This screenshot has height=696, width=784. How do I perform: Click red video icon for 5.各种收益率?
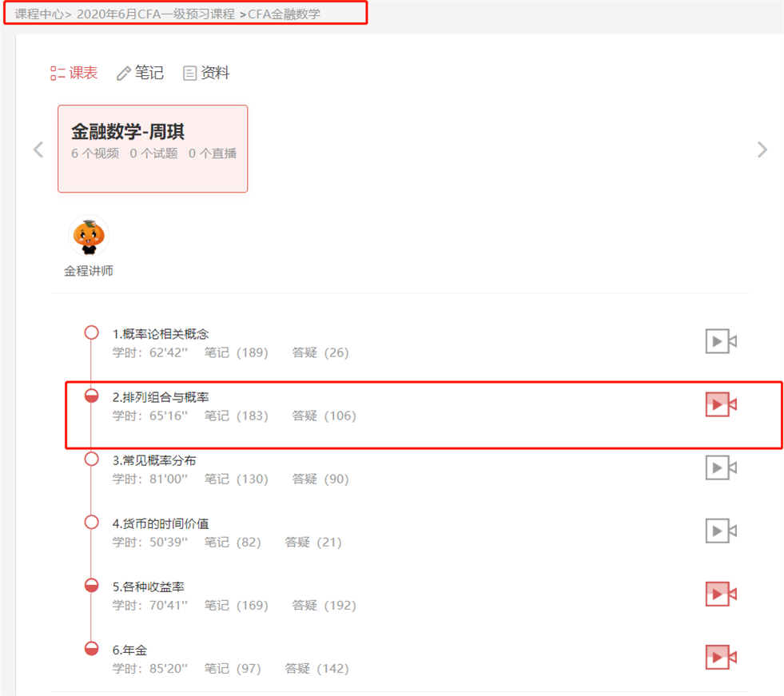tap(721, 594)
